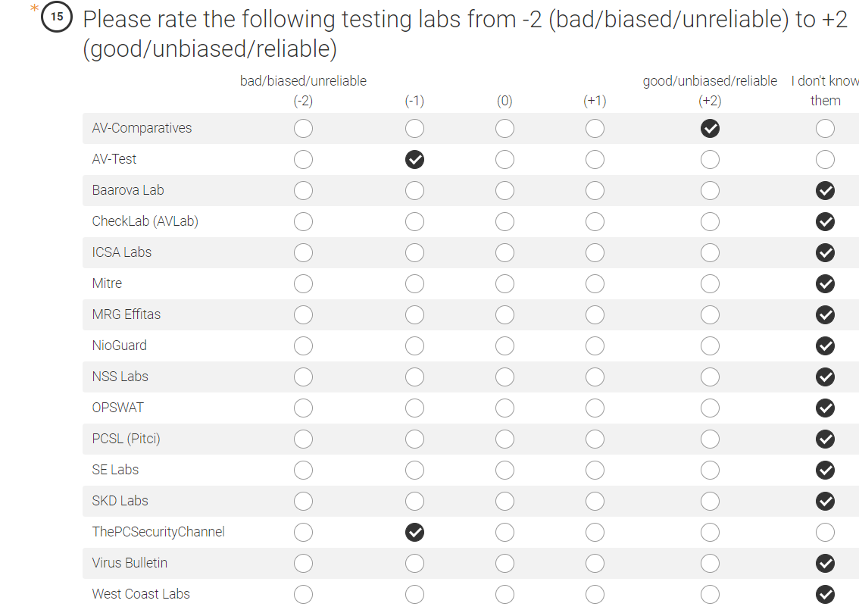Mark AV-Comparatives as "I don't know them"
Image resolution: width=859 pixels, height=616 pixels.
pos(825,129)
